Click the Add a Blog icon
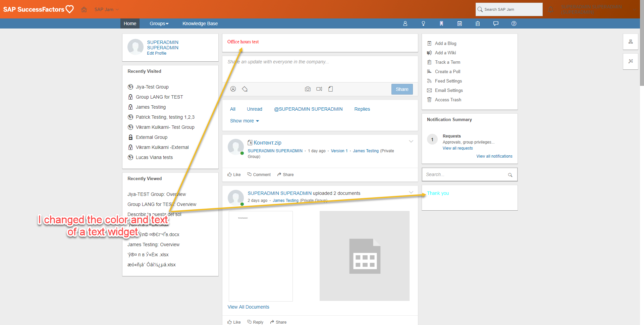The height and width of the screenshot is (325, 644). (x=429, y=43)
